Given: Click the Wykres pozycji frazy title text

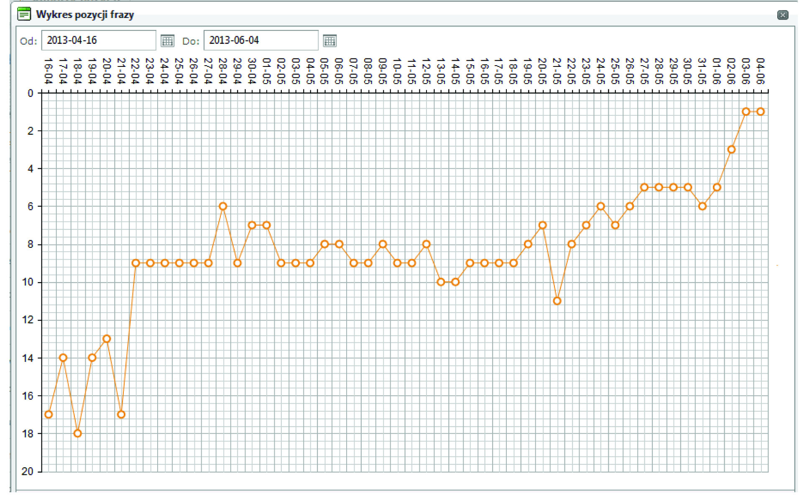Looking at the screenshot, I should click(85, 15).
